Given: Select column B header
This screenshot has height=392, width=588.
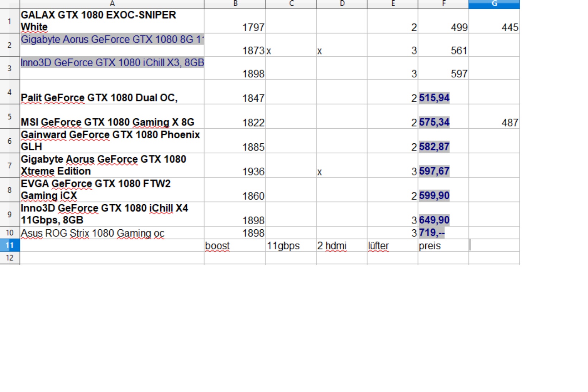Looking at the screenshot, I should [235, 4].
